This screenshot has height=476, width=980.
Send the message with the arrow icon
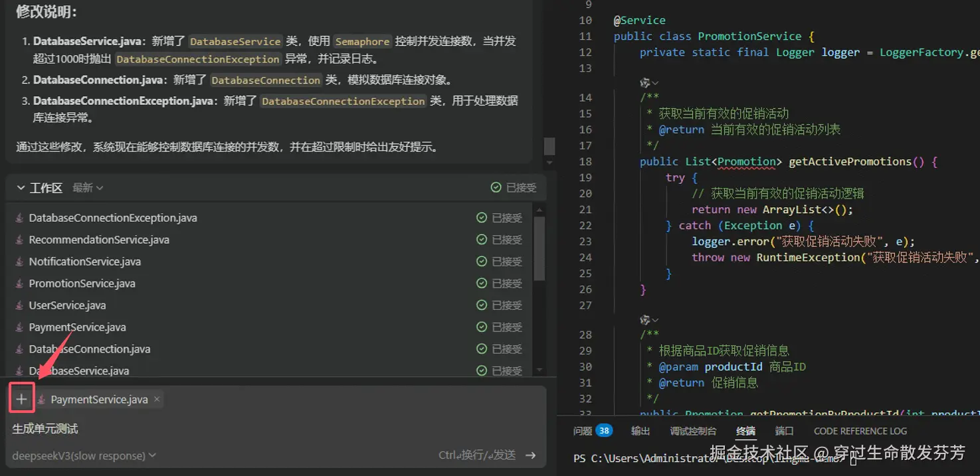(x=530, y=455)
